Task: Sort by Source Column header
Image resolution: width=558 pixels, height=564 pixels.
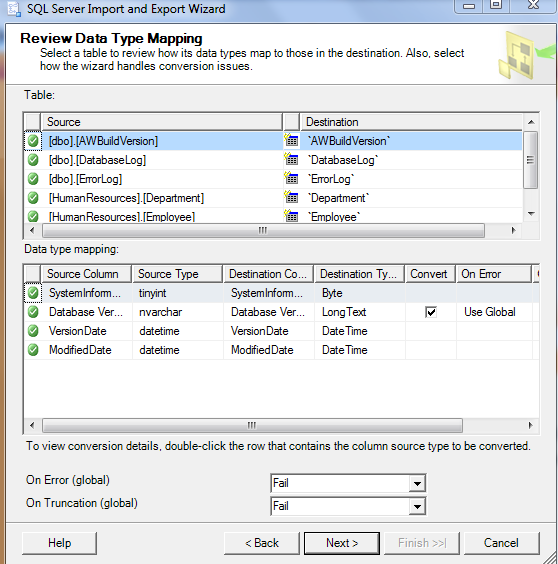Action: pos(86,274)
